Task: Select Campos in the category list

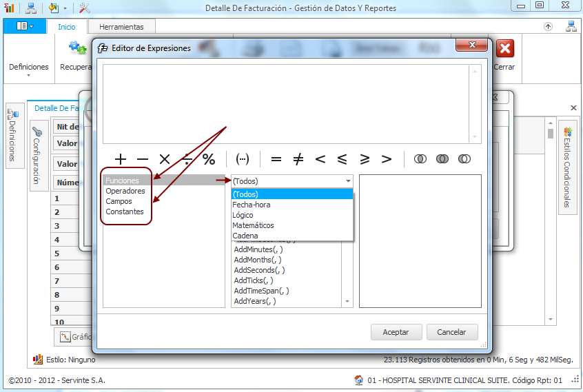Action: pos(119,201)
